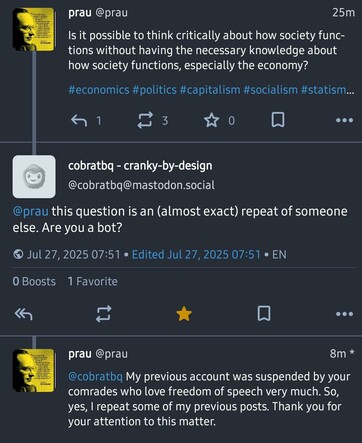Bookmark prau's post about the economy
The image size is (362, 443).
tap(278, 120)
